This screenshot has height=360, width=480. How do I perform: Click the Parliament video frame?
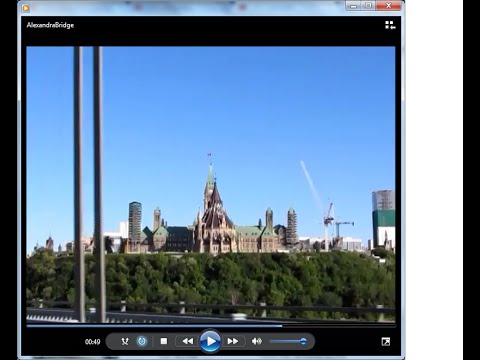(x=211, y=185)
